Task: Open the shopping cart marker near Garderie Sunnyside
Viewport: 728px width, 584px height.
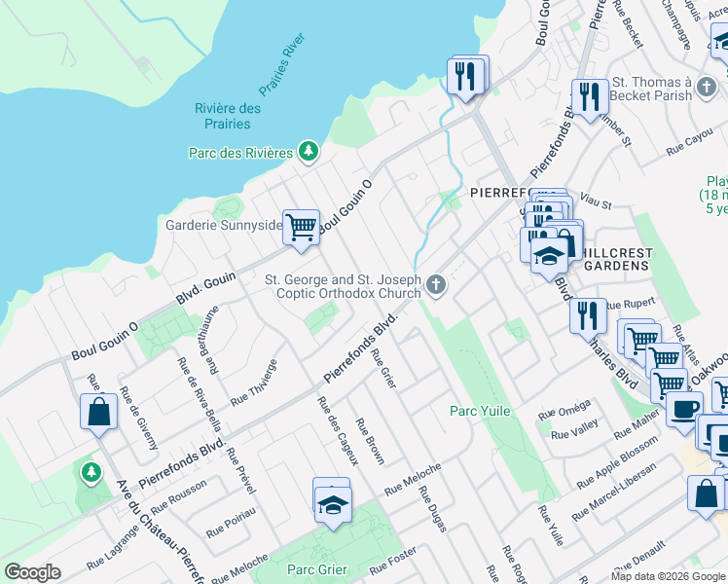Action: point(302,229)
